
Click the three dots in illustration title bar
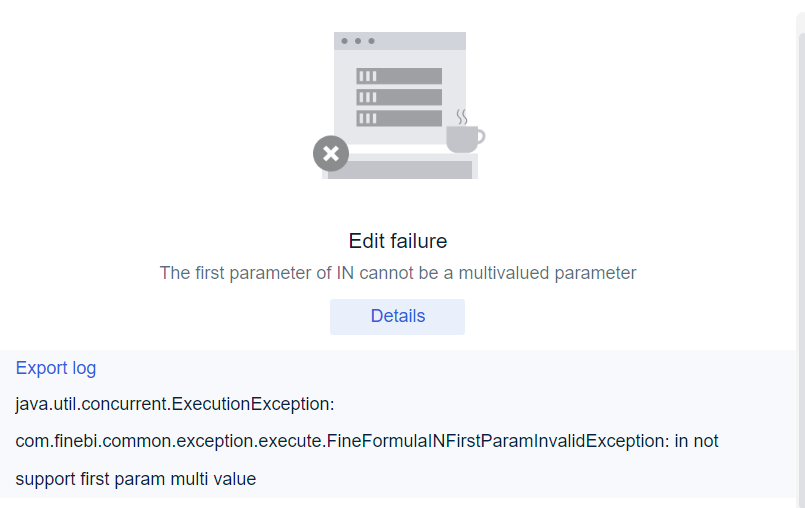click(357, 41)
